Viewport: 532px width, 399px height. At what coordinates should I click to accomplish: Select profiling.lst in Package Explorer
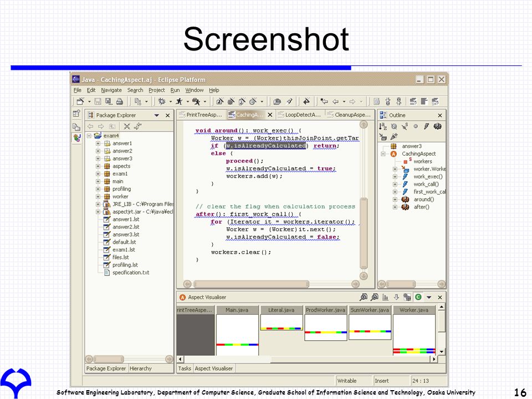(125, 265)
